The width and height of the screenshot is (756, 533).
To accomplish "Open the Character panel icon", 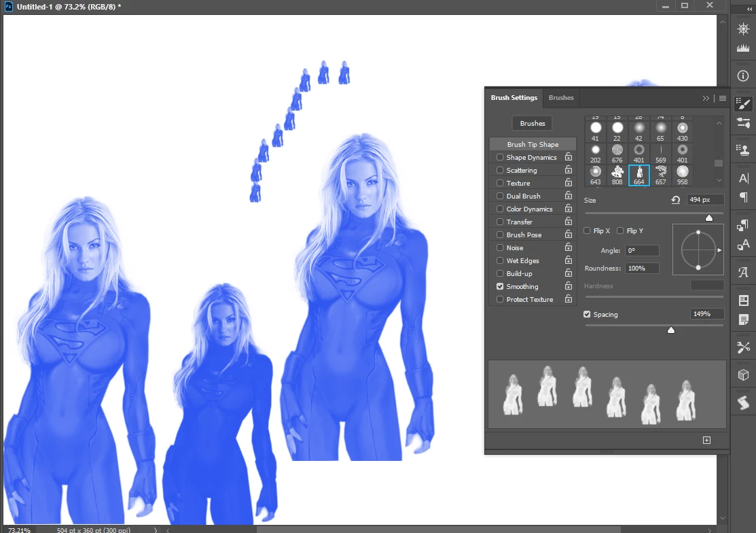I will 743,178.
